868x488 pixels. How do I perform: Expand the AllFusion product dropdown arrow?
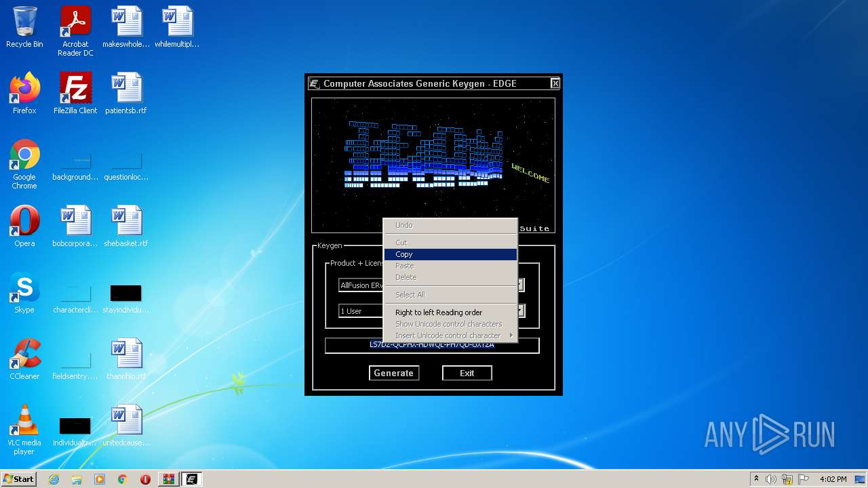click(521, 285)
